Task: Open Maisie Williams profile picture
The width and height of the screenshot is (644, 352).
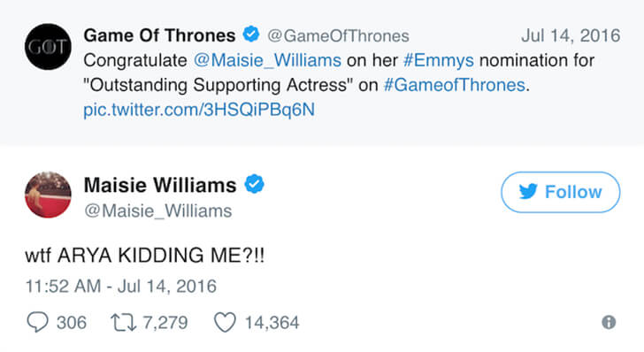Action: (48, 195)
